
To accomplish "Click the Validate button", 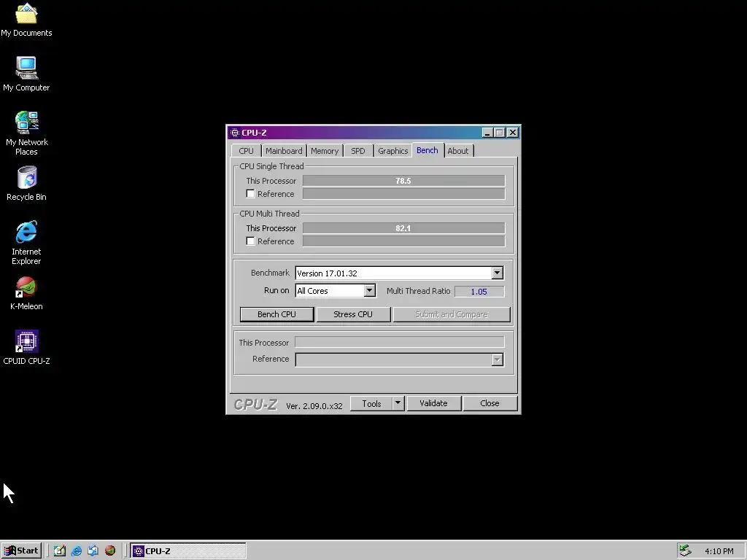I will (x=433, y=403).
